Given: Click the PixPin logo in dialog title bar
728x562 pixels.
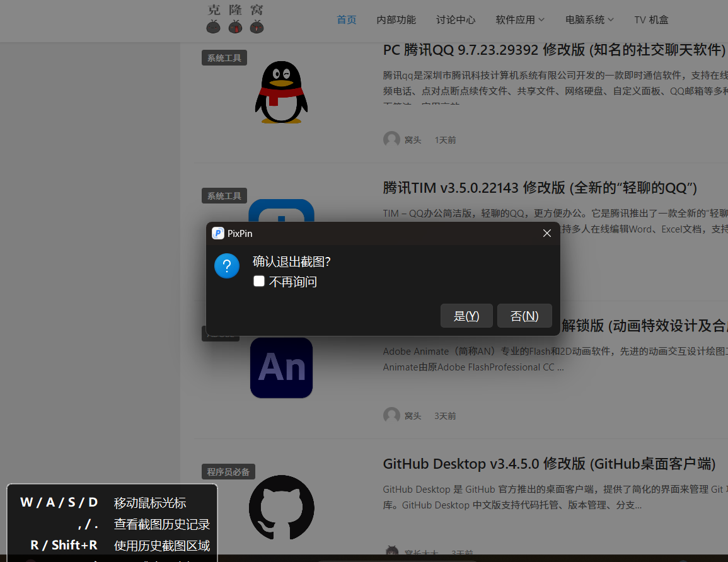Looking at the screenshot, I should click(x=217, y=234).
